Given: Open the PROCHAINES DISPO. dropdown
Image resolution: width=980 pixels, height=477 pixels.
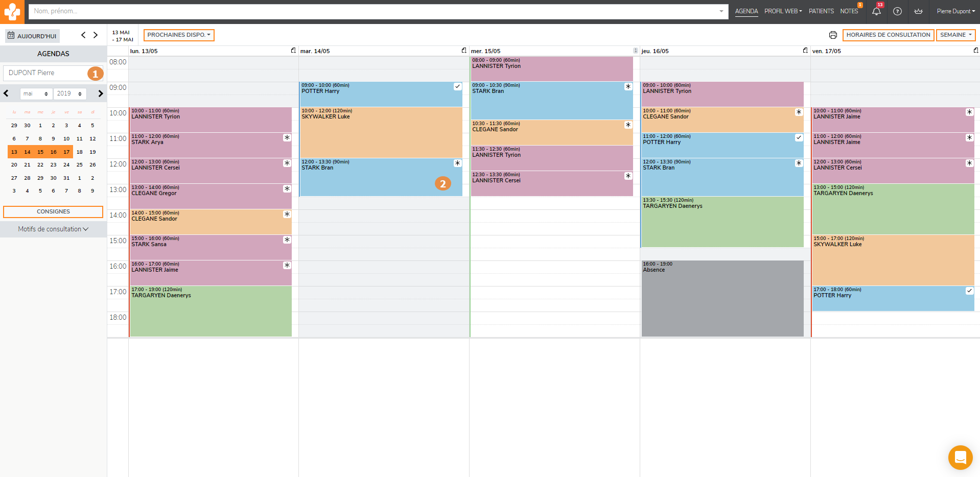Looking at the screenshot, I should coord(179,35).
